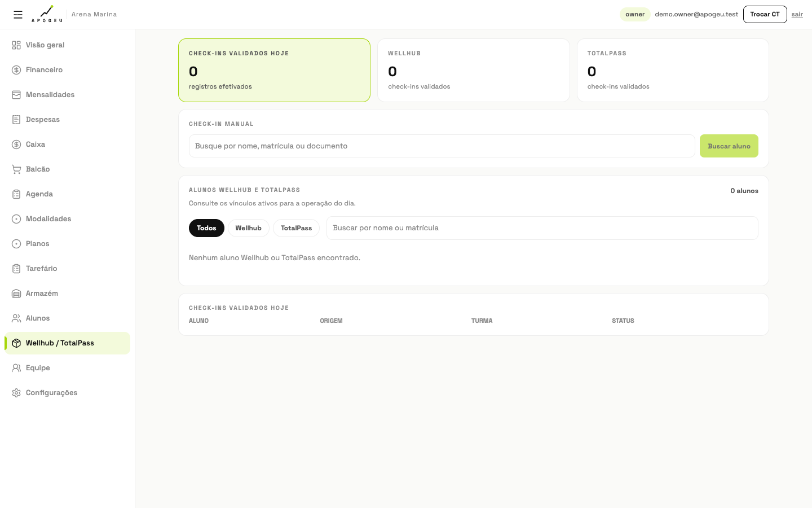
Task: Open Configurações in the sidebar
Action: [x=67, y=393]
